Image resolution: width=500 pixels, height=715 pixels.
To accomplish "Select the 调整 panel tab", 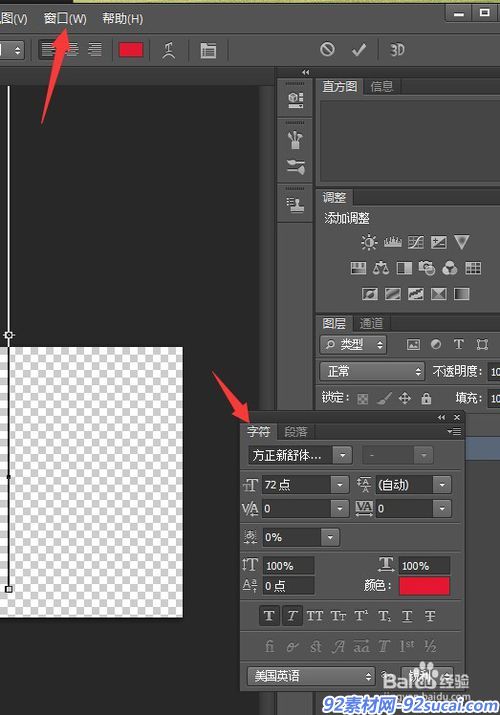I will click(335, 197).
